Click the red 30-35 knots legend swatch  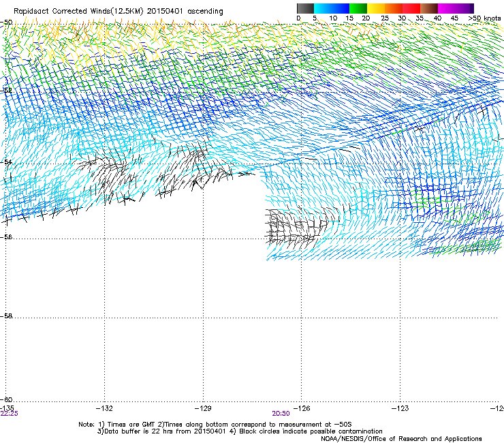point(411,8)
